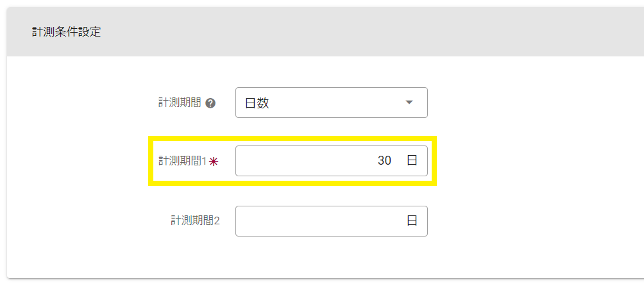This screenshot has height=291, width=644.
Task: Click the red required asterisk
Action: (214, 162)
